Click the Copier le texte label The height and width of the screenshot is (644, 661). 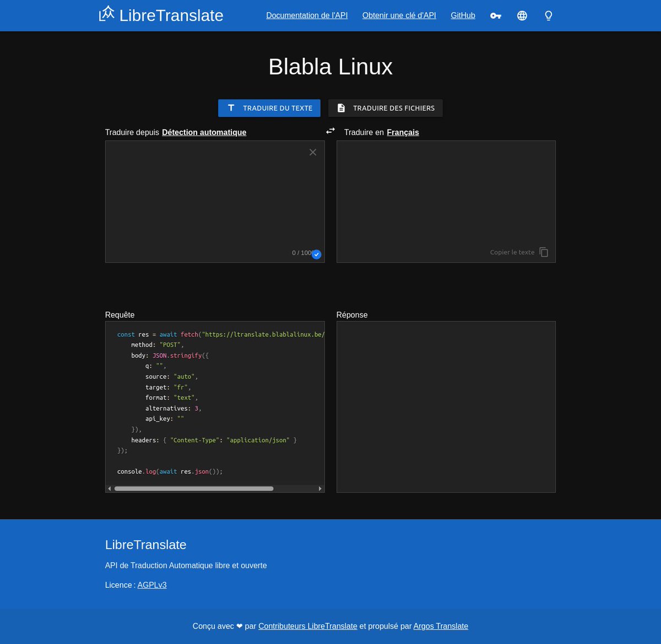512,252
